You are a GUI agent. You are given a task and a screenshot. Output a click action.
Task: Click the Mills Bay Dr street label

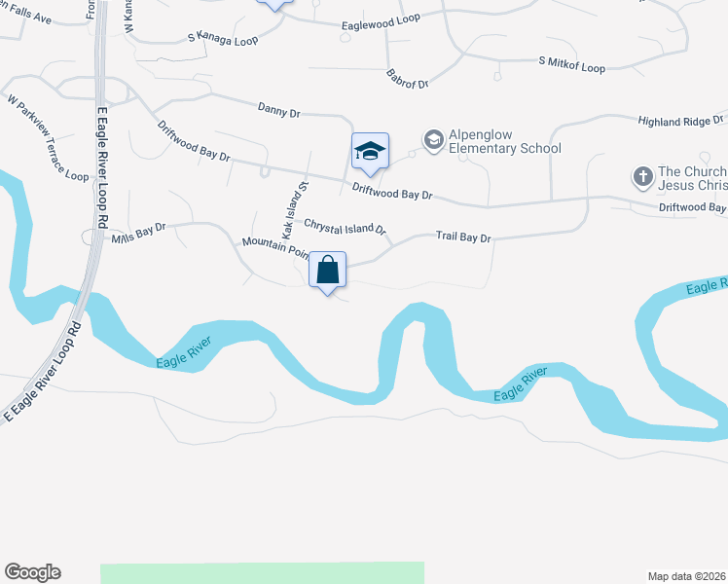(138, 233)
